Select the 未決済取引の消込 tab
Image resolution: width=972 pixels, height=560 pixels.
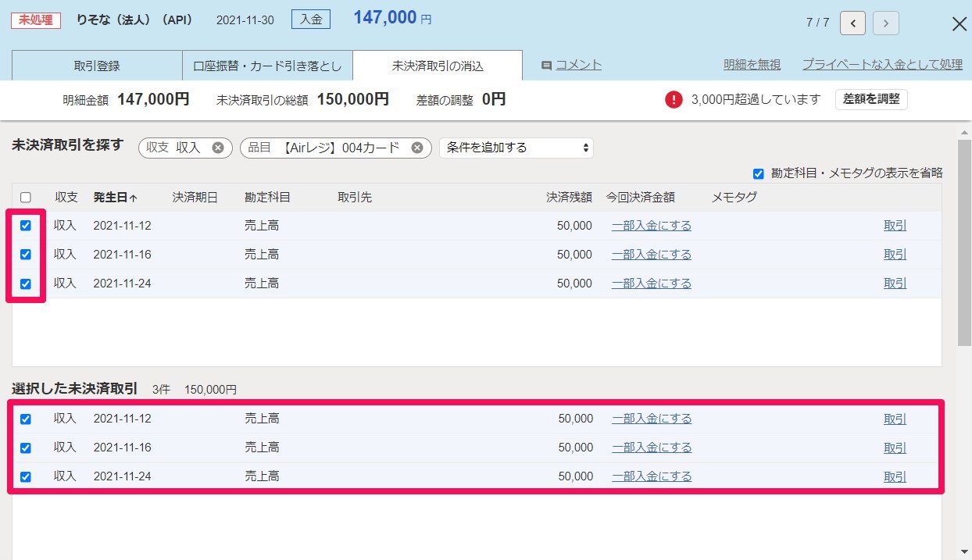(x=438, y=66)
